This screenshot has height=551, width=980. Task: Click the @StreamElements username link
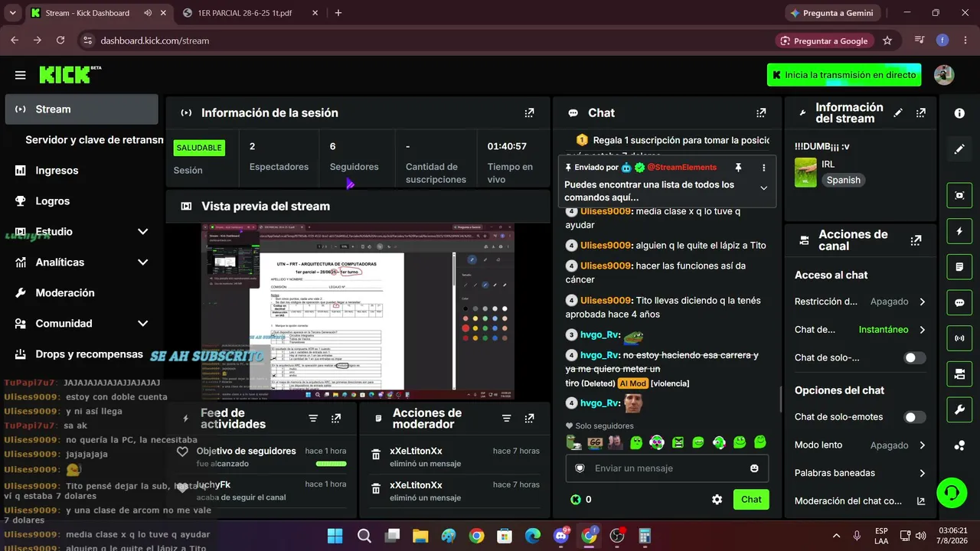pos(681,168)
